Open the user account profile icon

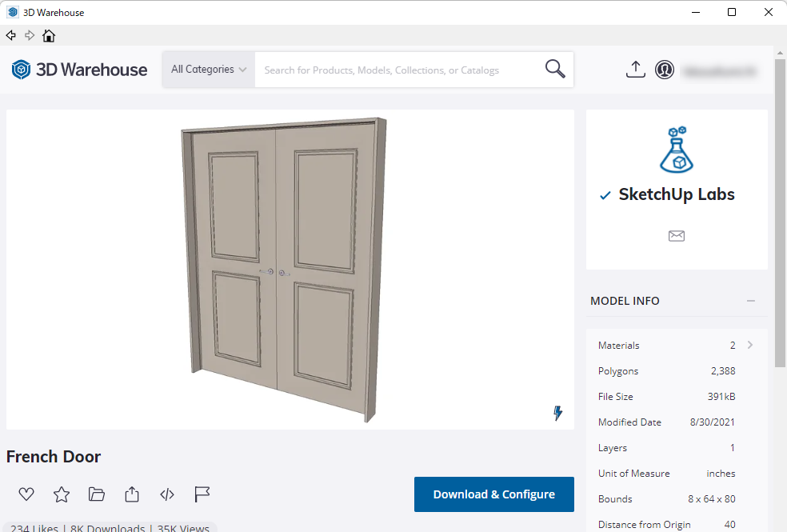(x=664, y=70)
